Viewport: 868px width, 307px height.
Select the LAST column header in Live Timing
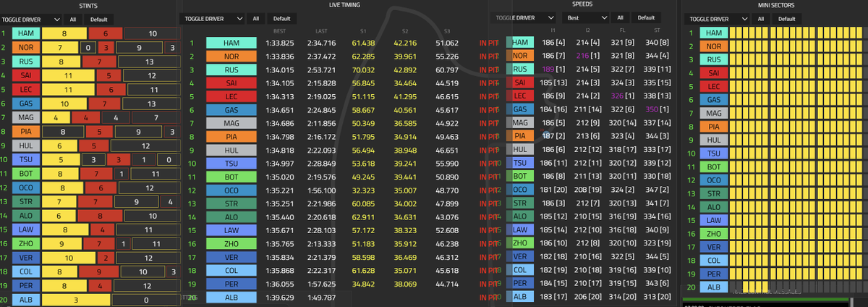(321, 31)
